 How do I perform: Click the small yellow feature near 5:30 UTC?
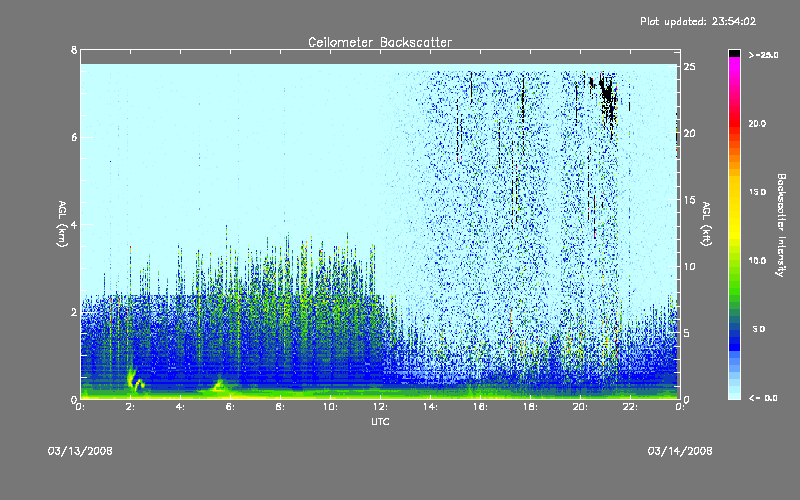pyautogui.click(x=219, y=385)
